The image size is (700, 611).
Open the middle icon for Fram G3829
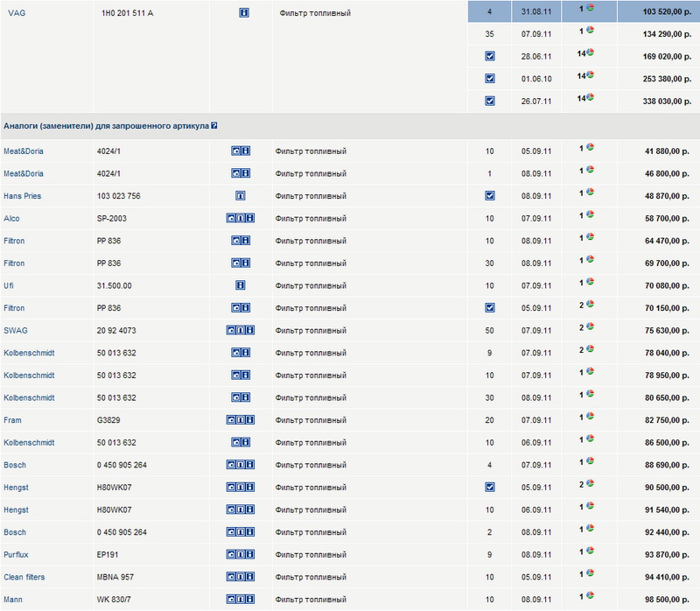pyautogui.click(x=240, y=420)
